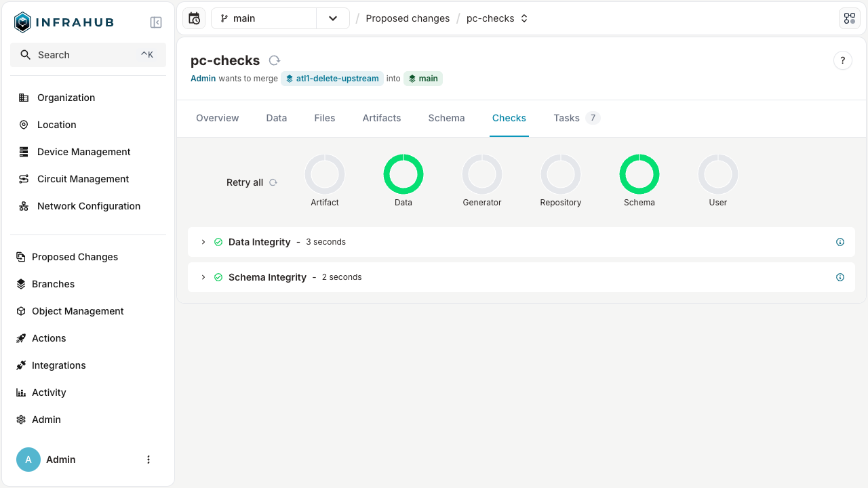The width and height of the screenshot is (868, 488).
Task: Click the Data Integrity info icon
Action: [840, 241]
